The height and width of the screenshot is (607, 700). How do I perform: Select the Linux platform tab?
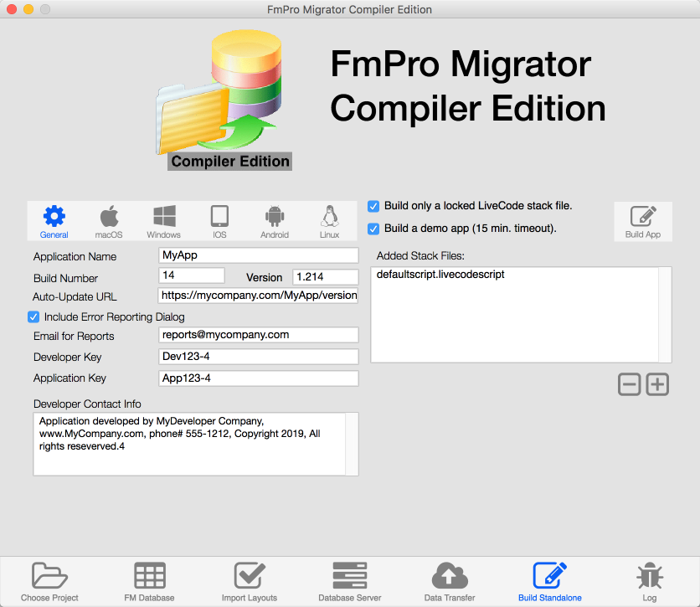[329, 222]
